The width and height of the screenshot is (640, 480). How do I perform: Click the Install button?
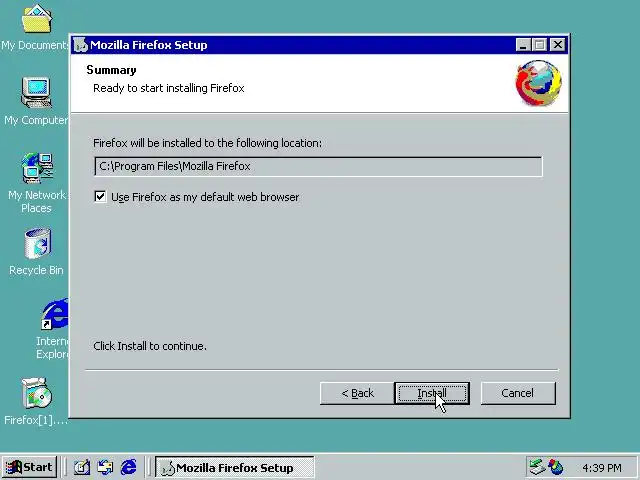pos(432,393)
